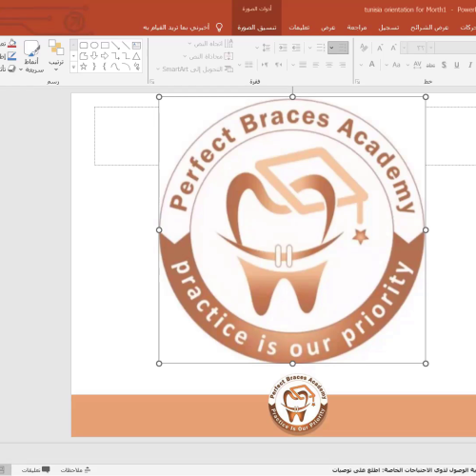Open the Review (مراجعة) tab
This screenshot has height=476, width=476.
[357, 28]
